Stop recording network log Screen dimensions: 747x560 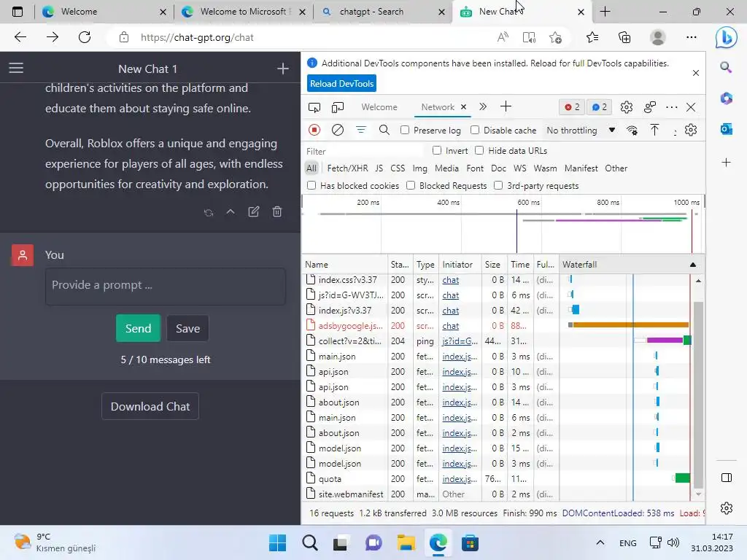[314, 130]
